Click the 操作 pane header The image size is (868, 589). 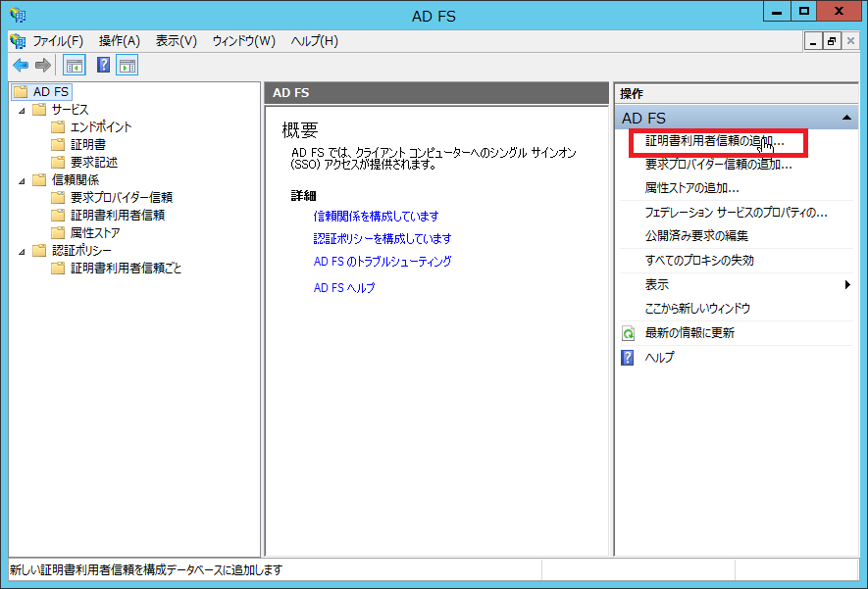(x=737, y=93)
